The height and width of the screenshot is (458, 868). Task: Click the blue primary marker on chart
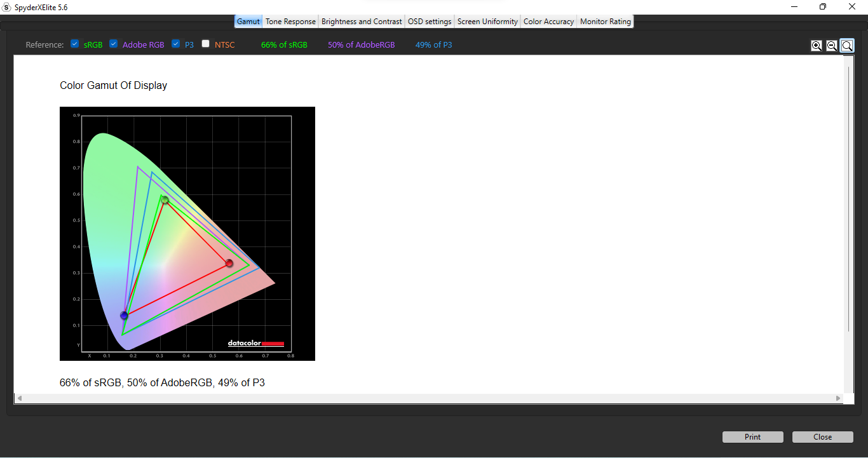pyautogui.click(x=124, y=316)
